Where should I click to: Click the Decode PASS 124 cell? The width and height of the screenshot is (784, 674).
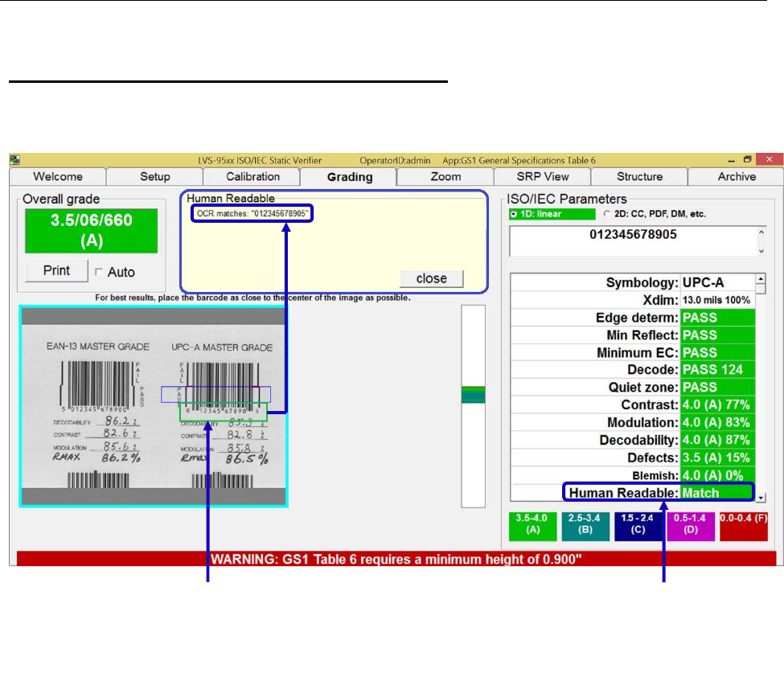[717, 369]
